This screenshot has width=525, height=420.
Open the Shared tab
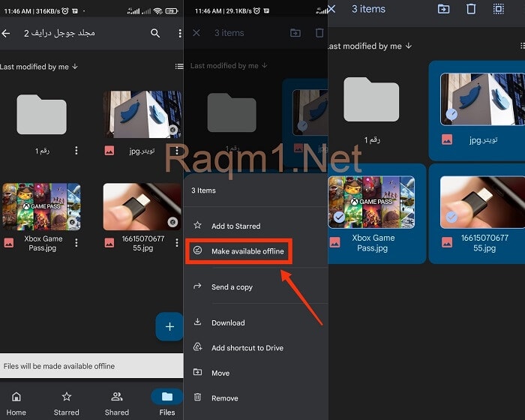click(x=116, y=403)
